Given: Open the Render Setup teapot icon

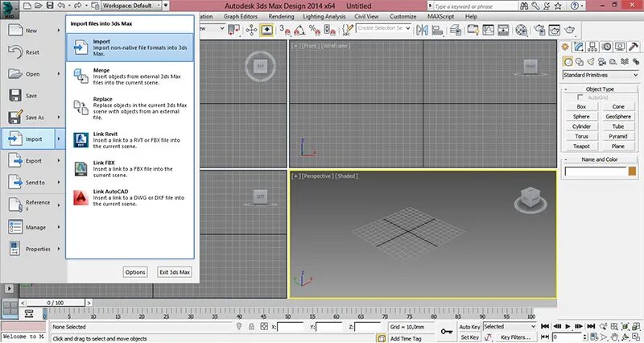Looking at the screenshot, I should [x=539, y=30].
